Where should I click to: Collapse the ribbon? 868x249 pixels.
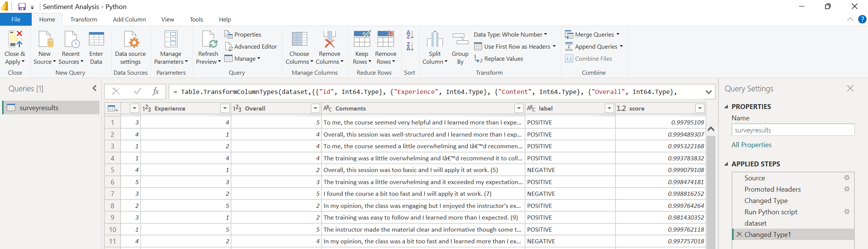850,19
